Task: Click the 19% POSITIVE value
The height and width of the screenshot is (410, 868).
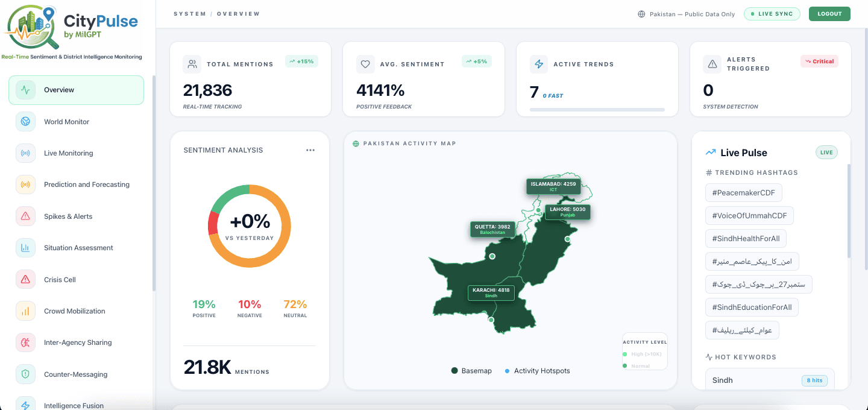Action: pyautogui.click(x=204, y=304)
